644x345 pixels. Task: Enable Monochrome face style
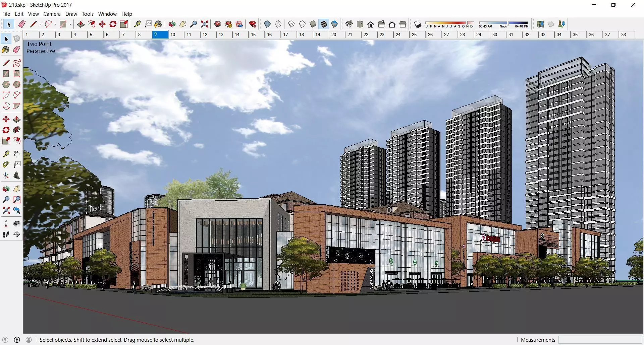pyautogui.click(x=334, y=24)
